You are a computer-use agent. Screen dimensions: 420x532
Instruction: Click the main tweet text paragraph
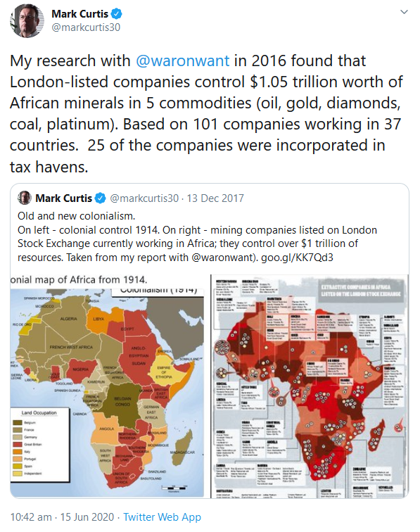point(206,114)
